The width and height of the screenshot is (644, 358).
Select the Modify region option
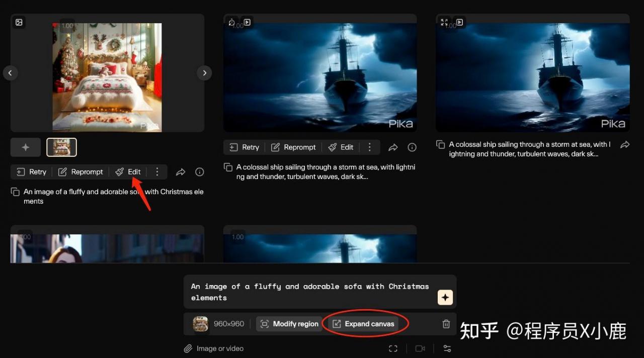[289, 324]
